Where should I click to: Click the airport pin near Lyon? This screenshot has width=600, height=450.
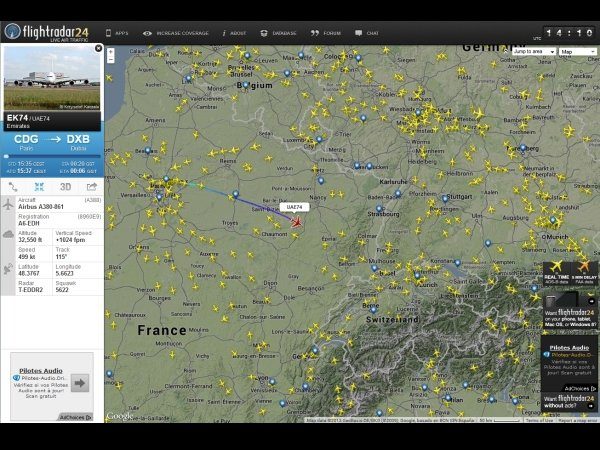pos(272,382)
